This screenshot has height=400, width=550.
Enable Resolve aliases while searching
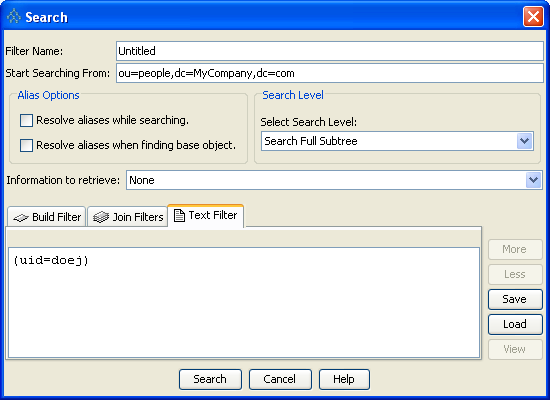tap(26, 120)
